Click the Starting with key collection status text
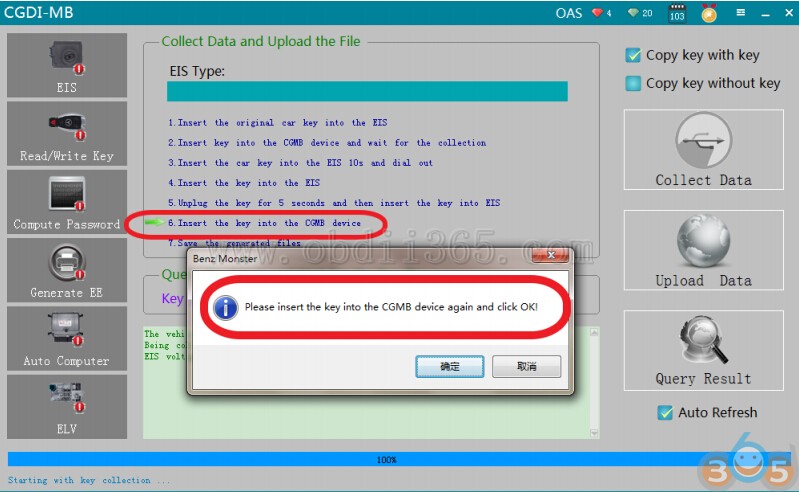Viewport: 799px width, 492px height. click(x=89, y=480)
